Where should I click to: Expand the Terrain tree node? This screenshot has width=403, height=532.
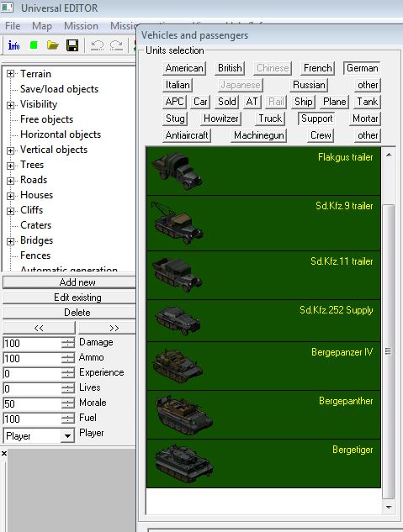coord(11,74)
